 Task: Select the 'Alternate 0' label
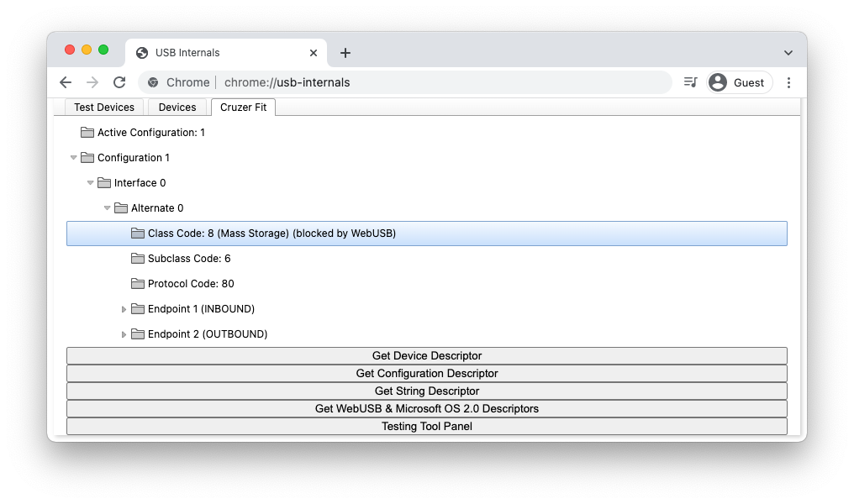click(157, 208)
